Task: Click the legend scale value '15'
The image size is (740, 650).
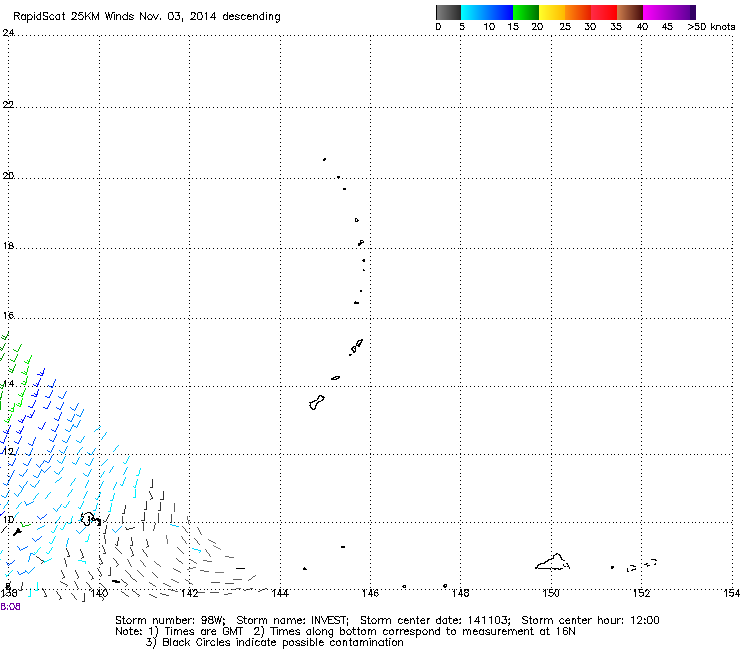Action: tap(513, 27)
